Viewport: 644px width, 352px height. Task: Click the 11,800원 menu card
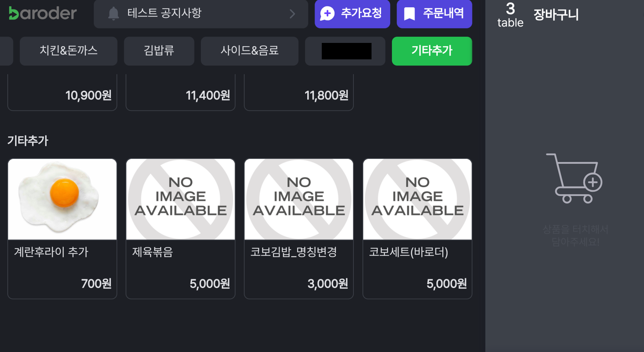[298, 94]
